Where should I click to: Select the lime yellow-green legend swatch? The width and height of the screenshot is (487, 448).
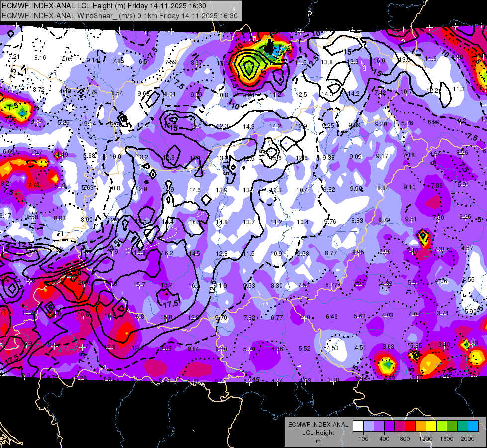click(442, 426)
